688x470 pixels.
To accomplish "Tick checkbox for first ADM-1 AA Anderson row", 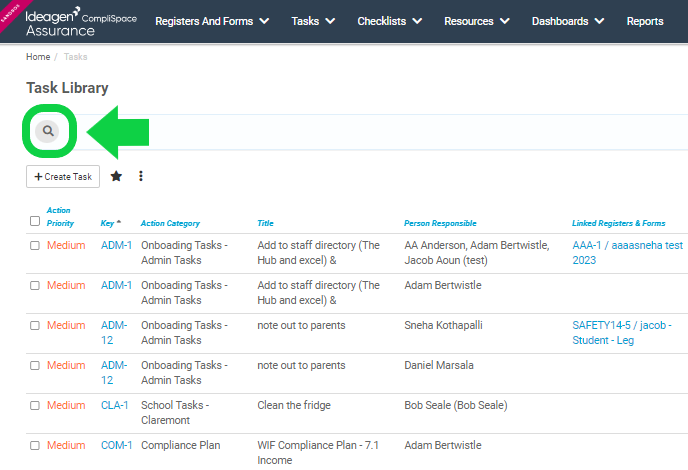I will coord(35,245).
